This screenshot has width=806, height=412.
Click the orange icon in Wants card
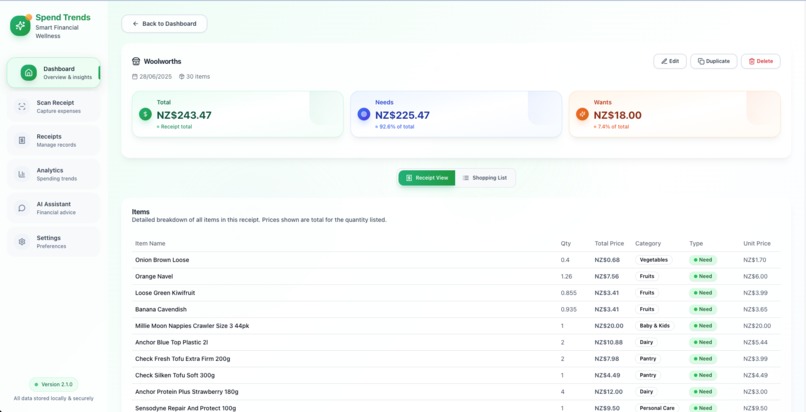point(582,114)
